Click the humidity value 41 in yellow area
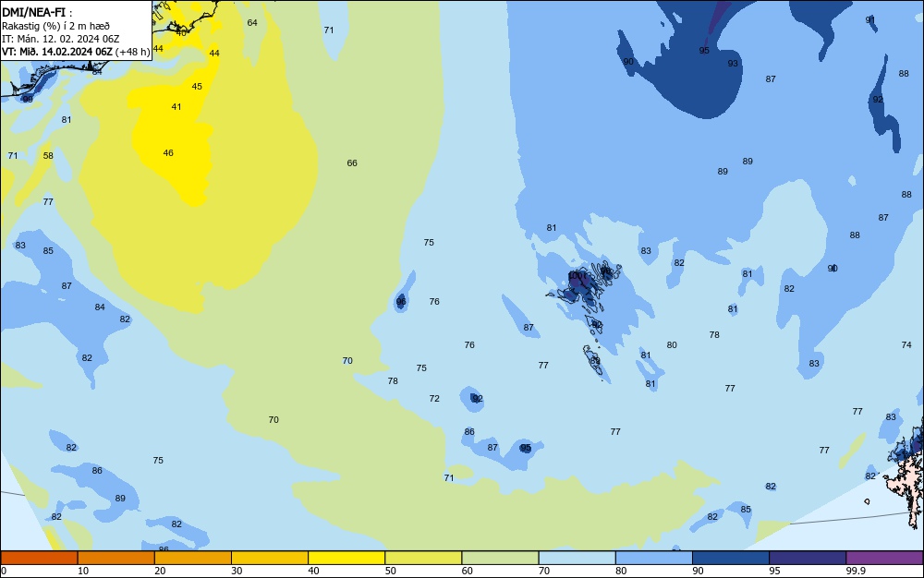 176,106
